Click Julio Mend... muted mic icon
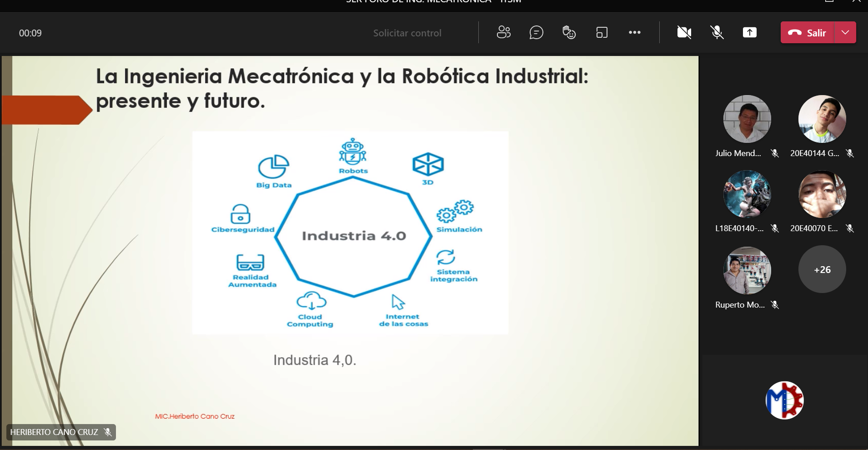Screen dimensions: 868x450 click(775, 153)
